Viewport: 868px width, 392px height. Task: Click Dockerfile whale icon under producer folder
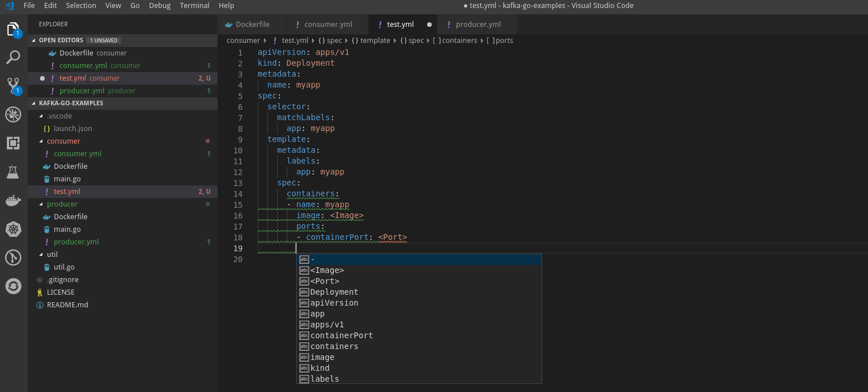tap(46, 217)
